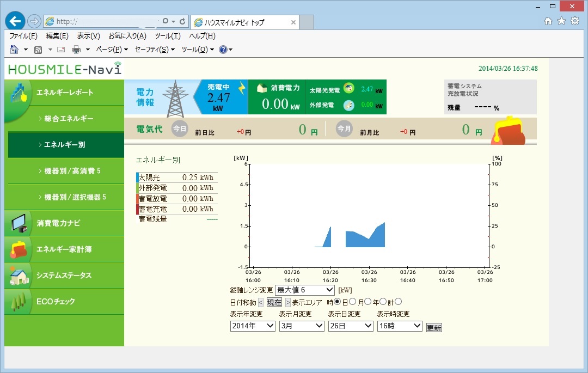Select the 日 display area radio button

[x=352, y=302]
